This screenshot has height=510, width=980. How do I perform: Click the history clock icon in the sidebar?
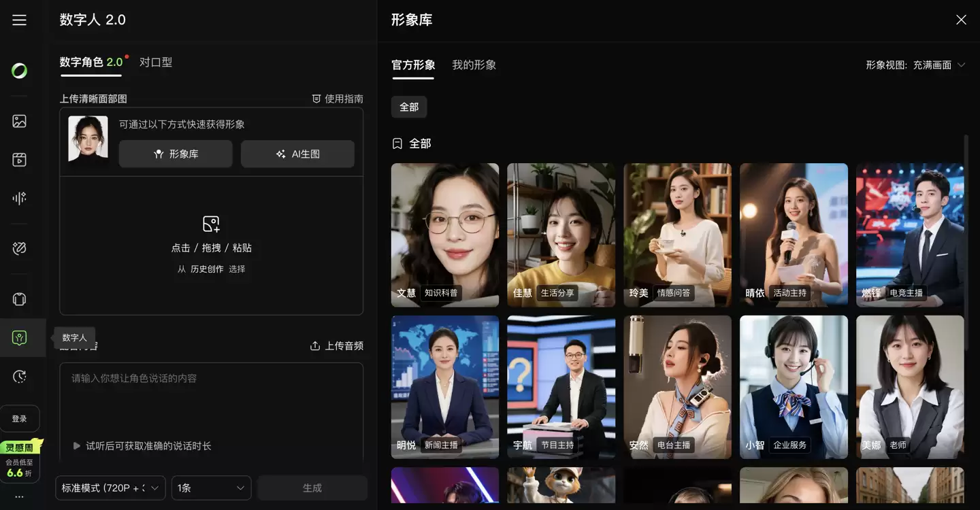point(19,376)
